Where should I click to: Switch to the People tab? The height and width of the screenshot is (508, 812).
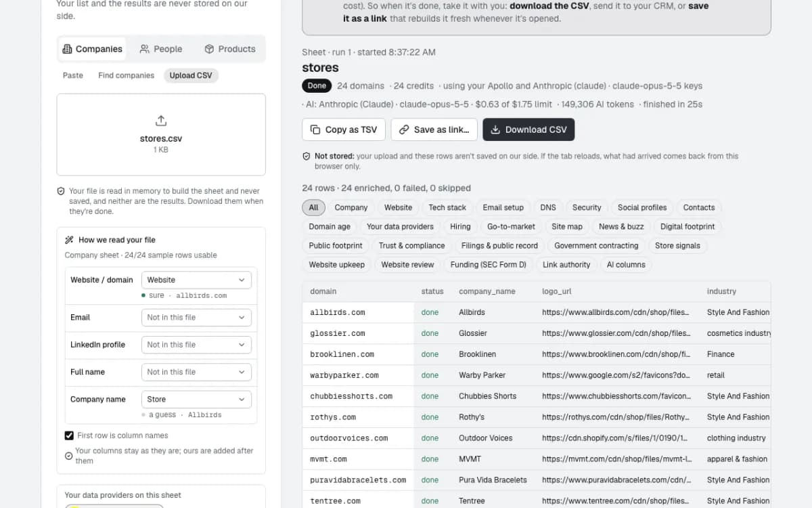point(161,49)
